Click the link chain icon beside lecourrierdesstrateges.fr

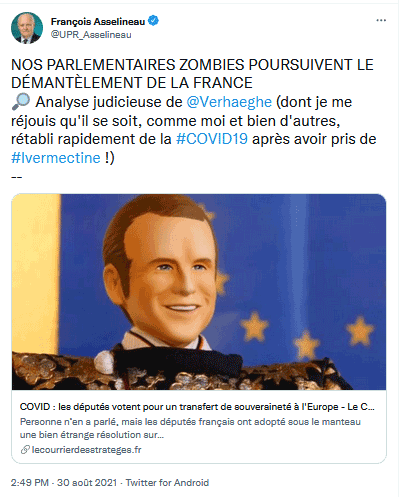click(x=25, y=450)
